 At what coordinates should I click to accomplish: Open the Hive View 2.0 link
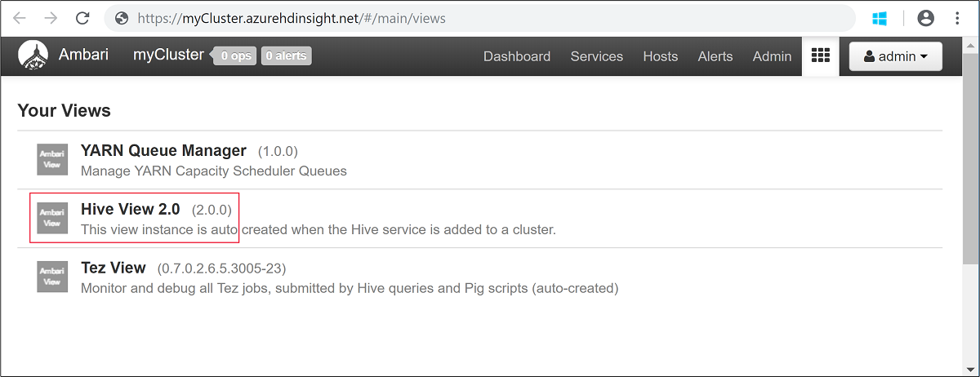[130, 210]
